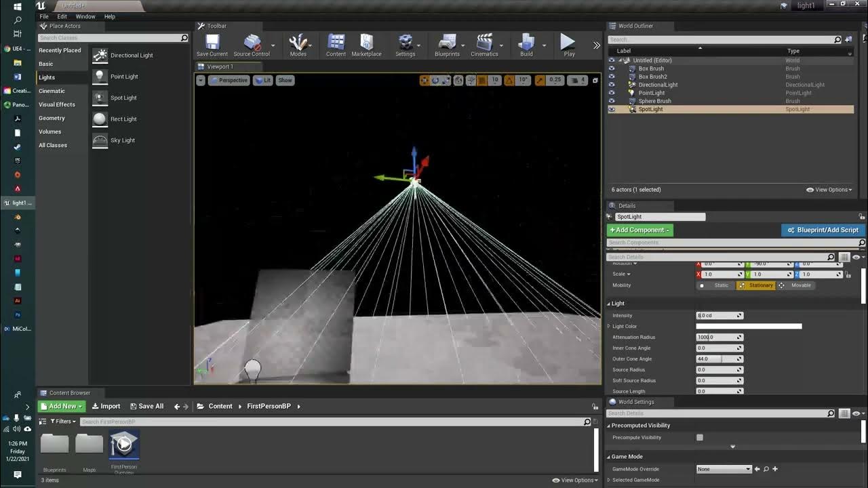
Task: Click Import in Content Browser
Action: [105, 406]
